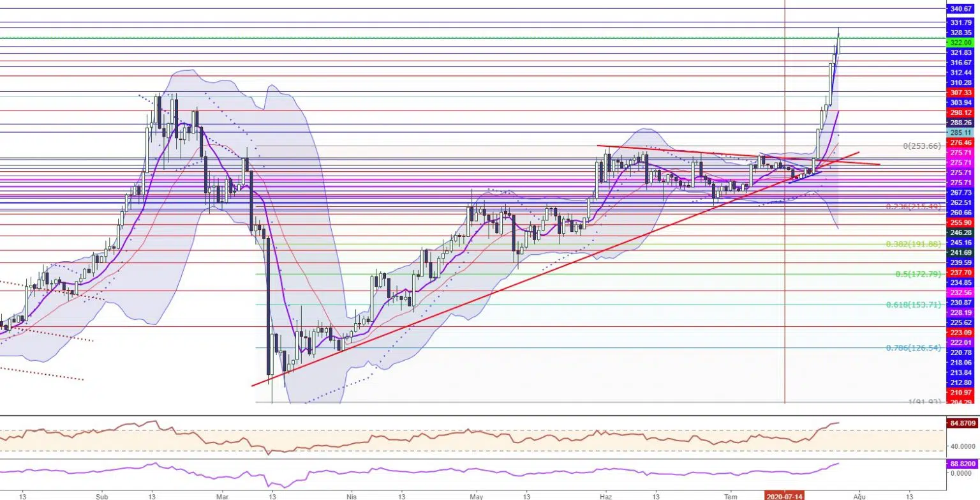Click the red 237.70 price label
980x500 pixels.
[960, 272]
